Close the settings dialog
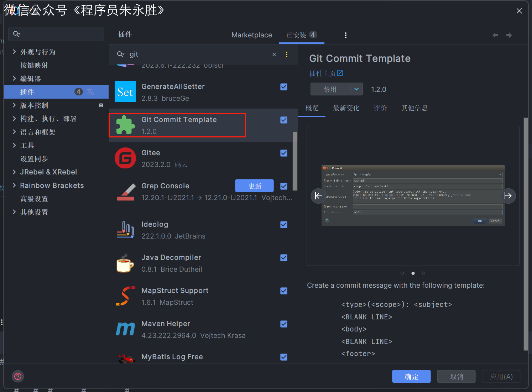 520,11
